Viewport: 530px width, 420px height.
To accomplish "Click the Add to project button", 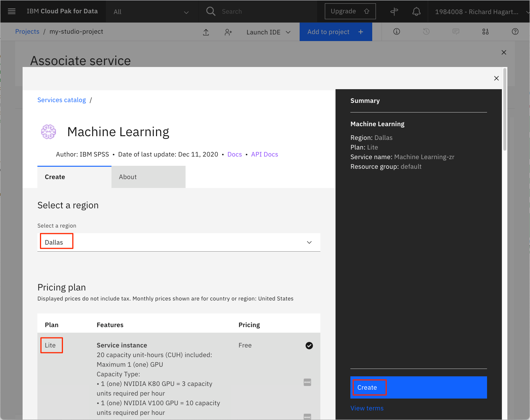I will tap(336, 32).
